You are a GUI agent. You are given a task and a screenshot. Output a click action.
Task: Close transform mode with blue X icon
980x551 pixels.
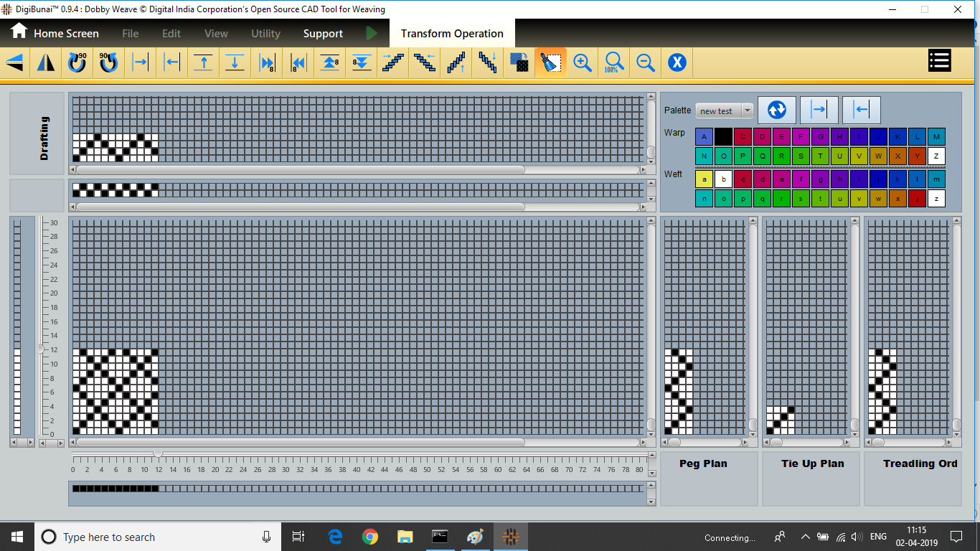(677, 63)
